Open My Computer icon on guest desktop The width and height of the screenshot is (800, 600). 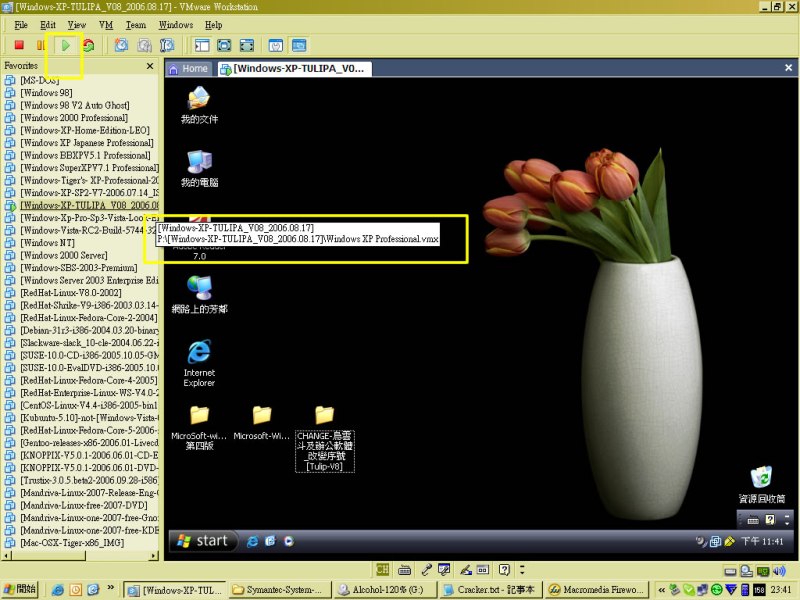coord(199,169)
